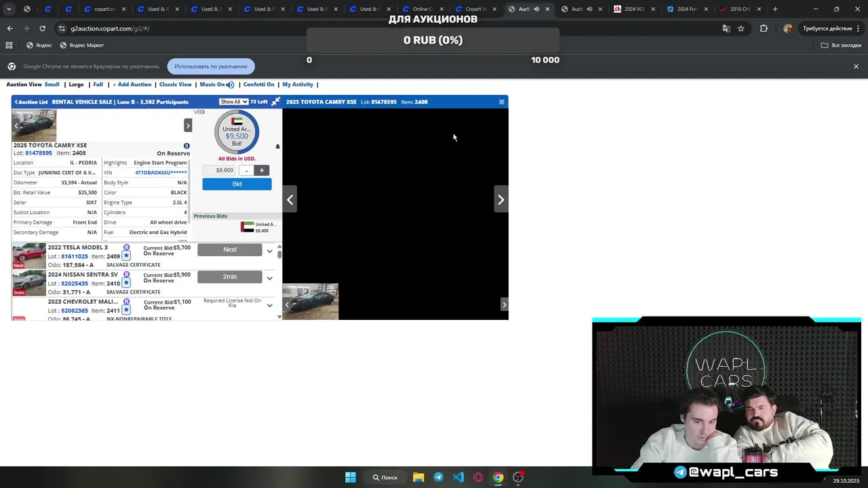Click the upcoming lots scrollbar handle
This screenshot has width=868, height=488.
[279, 253]
